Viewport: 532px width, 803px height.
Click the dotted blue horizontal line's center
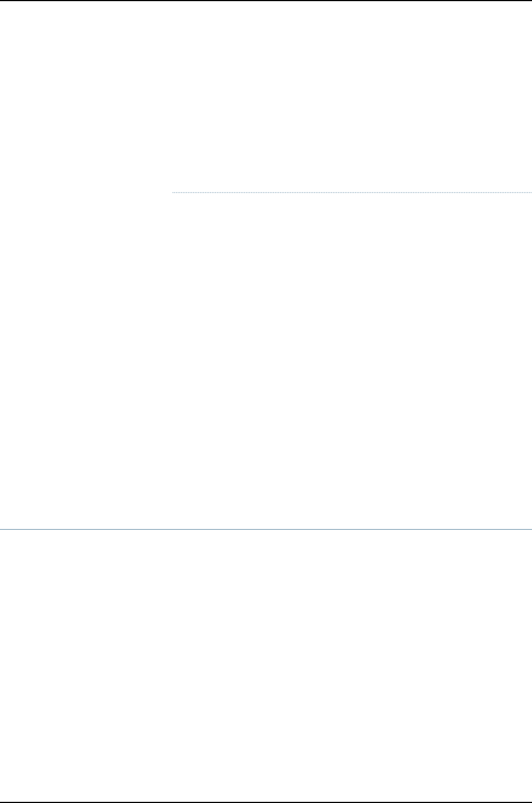352,193
